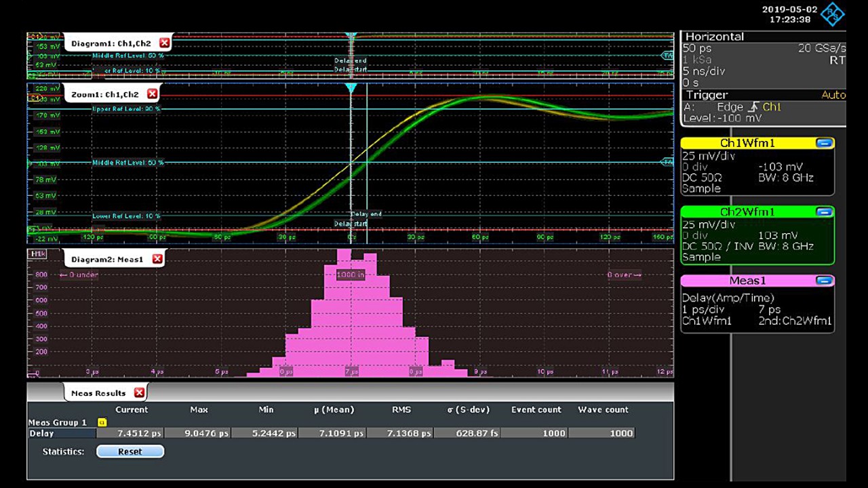This screenshot has width=868, height=488.
Task: Click the Delay σ (S-dev) value cell
Action: (x=467, y=433)
